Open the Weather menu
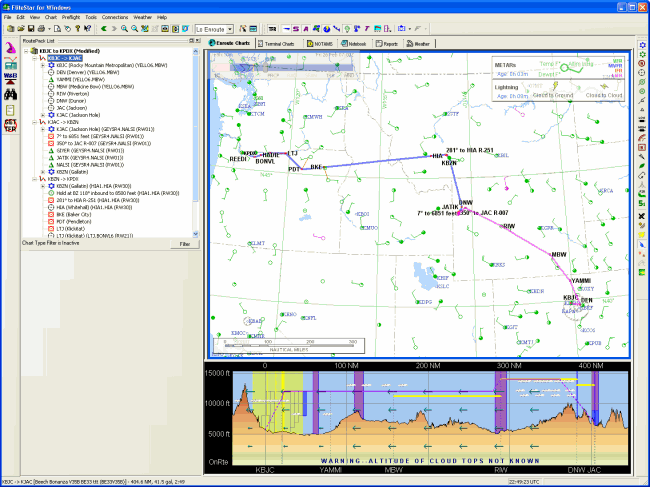Screen dimensions: 650x487 142,17
